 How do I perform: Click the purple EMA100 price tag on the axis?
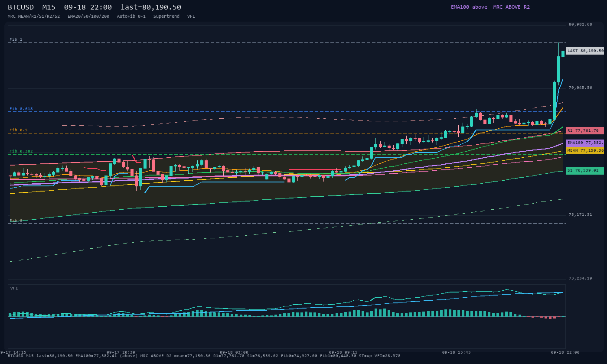click(585, 143)
